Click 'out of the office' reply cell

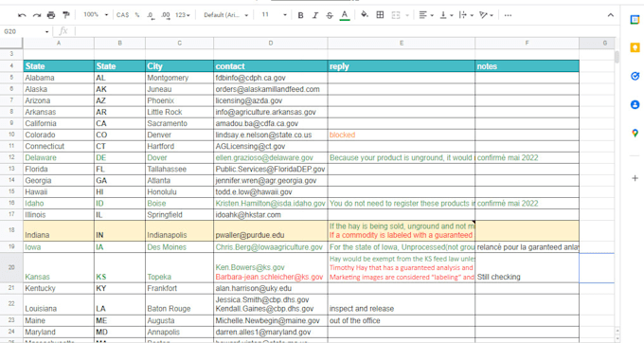coord(401,320)
